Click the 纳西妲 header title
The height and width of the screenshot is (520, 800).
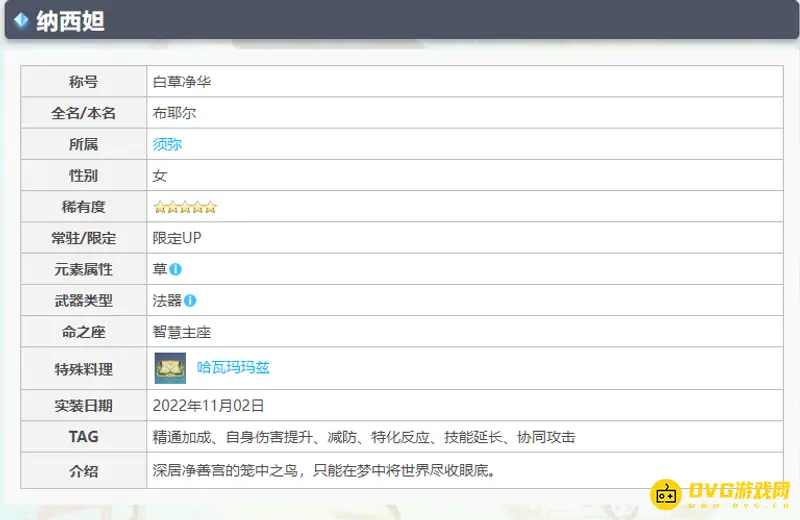(70, 21)
